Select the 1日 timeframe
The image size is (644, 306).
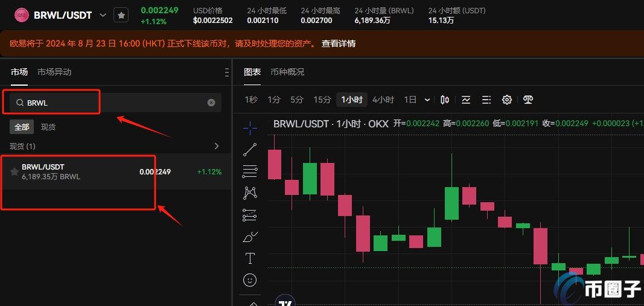tap(410, 100)
